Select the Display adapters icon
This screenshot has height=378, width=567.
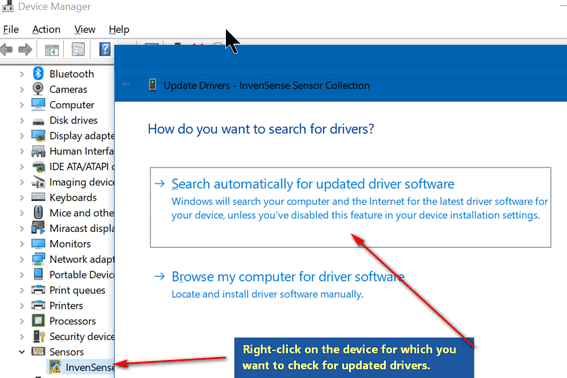coord(38,136)
